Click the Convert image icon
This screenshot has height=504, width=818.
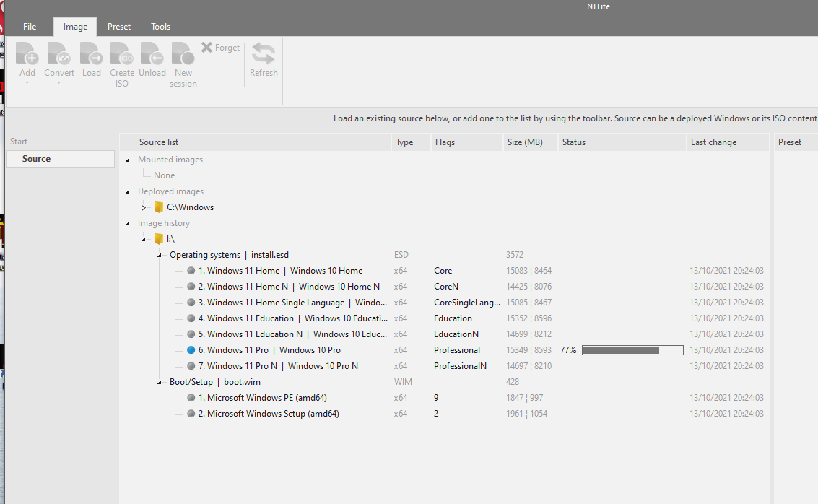pos(59,53)
